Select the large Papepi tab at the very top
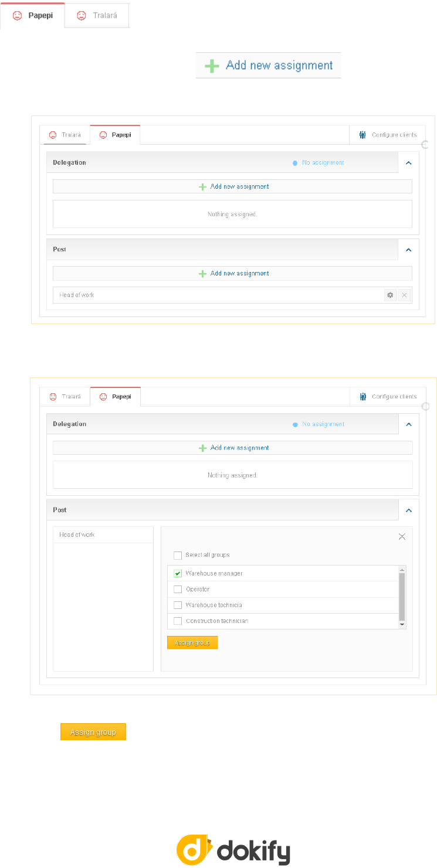 pos(32,16)
